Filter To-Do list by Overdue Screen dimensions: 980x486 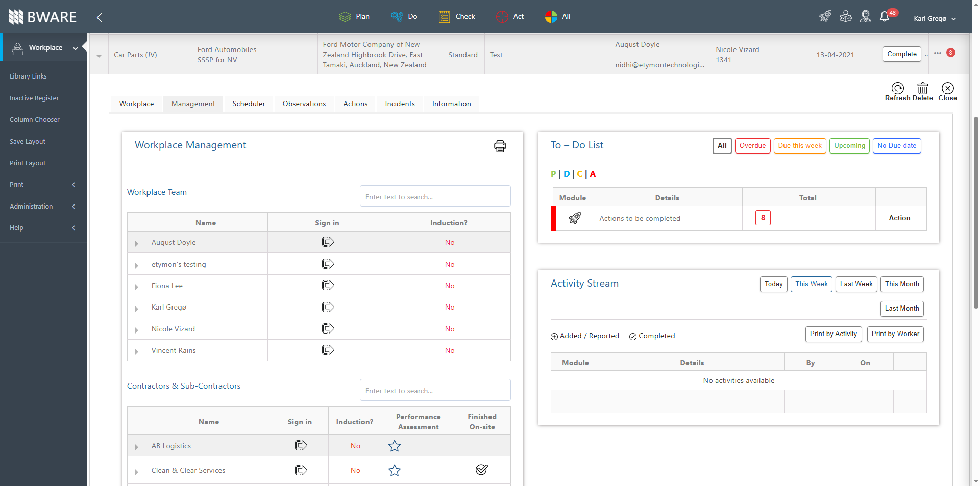752,146
